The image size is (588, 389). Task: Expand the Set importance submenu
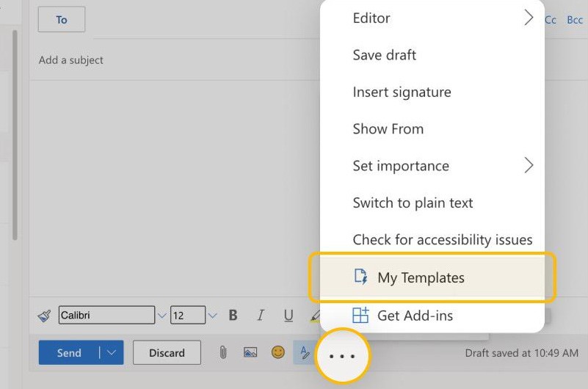click(x=528, y=166)
